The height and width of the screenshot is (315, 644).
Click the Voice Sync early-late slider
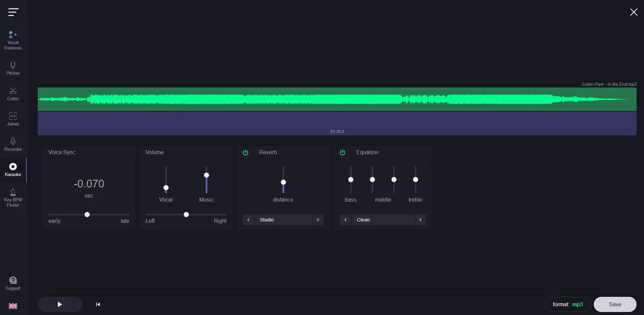[x=87, y=215]
